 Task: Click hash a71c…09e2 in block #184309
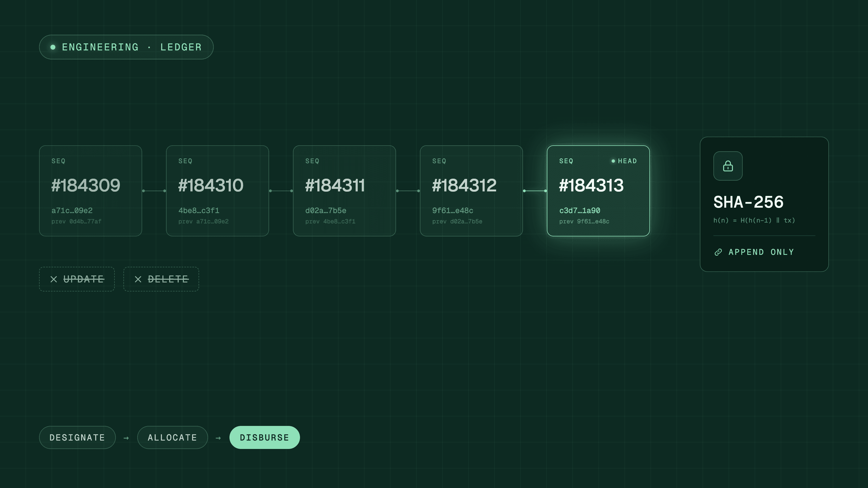[72, 210]
